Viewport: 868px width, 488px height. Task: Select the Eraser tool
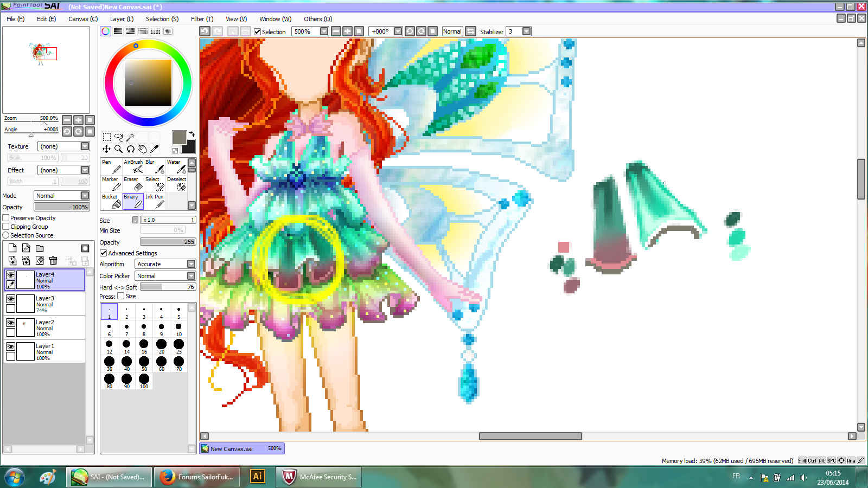tap(133, 184)
